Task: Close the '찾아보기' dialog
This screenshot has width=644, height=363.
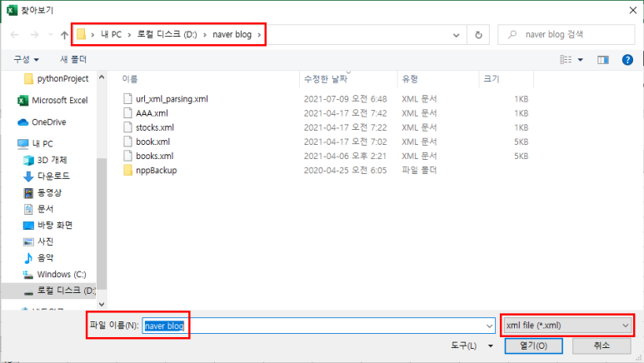Action: tap(633, 10)
